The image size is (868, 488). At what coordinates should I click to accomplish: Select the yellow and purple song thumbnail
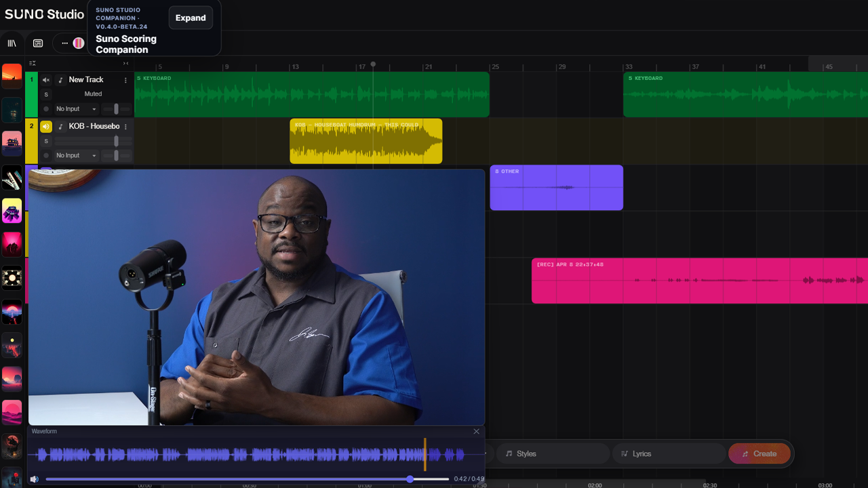[x=12, y=211]
